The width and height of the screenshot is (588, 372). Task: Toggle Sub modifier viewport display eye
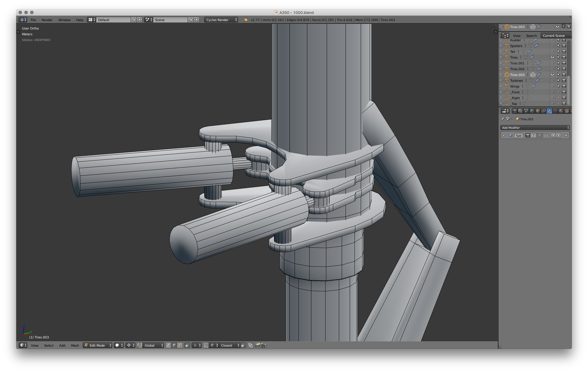534,135
